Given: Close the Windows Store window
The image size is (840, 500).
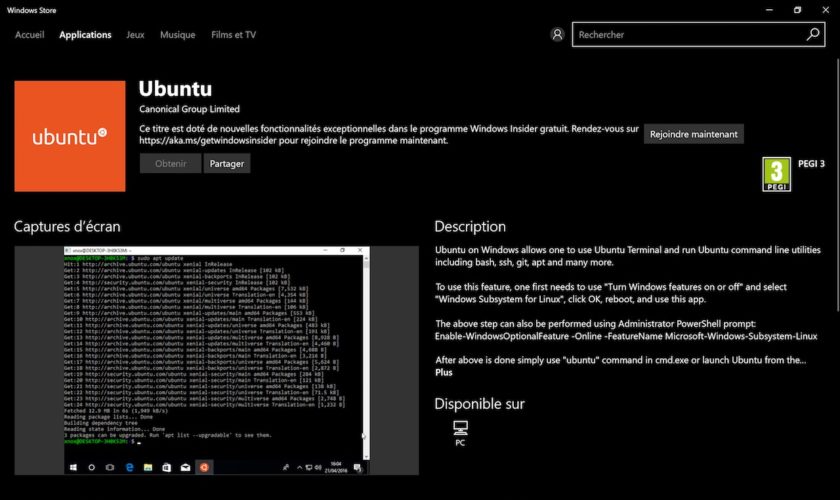Looking at the screenshot, I should tap(826, 10).
